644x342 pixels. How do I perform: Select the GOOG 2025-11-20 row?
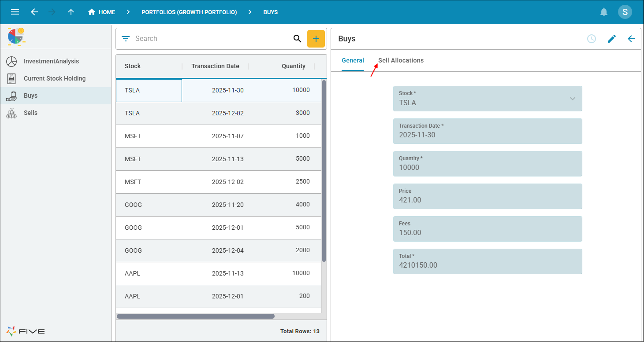tap(219, 205)
